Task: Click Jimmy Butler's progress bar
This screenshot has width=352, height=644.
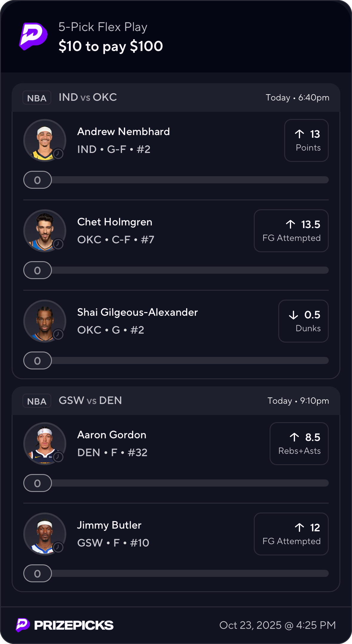Action: 190,573
